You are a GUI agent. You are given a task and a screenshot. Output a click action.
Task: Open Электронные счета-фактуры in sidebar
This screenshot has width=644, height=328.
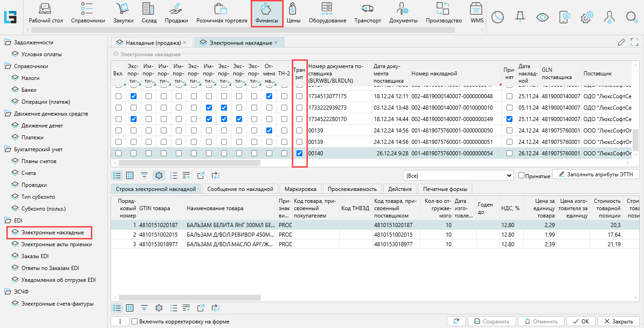[57, 304]
